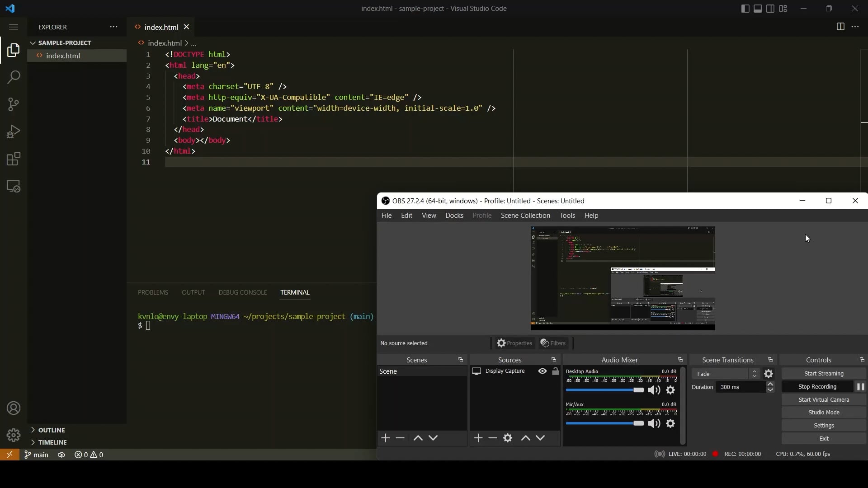Mute Mic/Aux speaker
The image size is (868, 488).
[x=654, y=423]
